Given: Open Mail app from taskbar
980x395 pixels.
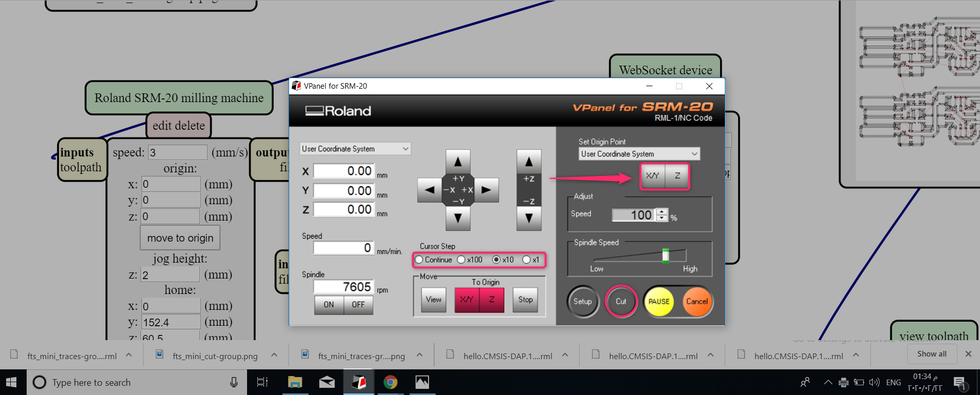Looking at the screenshot, I should click(x=326, y=382).
